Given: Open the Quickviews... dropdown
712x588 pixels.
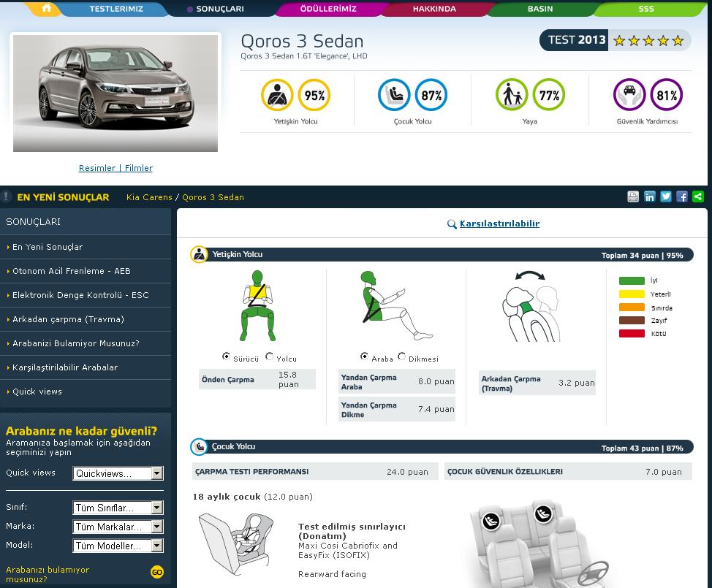Looking at the screenshot, I should coord(118,473).
